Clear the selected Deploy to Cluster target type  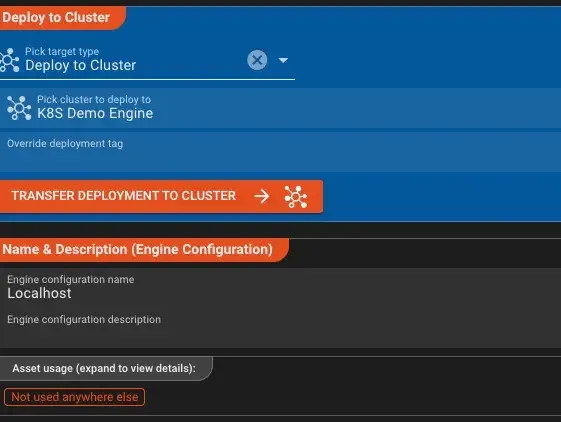click(257, 60)
